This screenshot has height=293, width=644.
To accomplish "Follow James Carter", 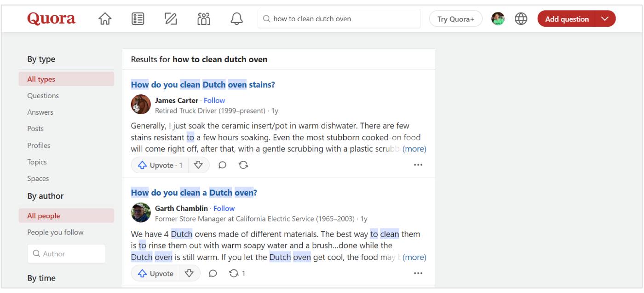I will point(214,100).
